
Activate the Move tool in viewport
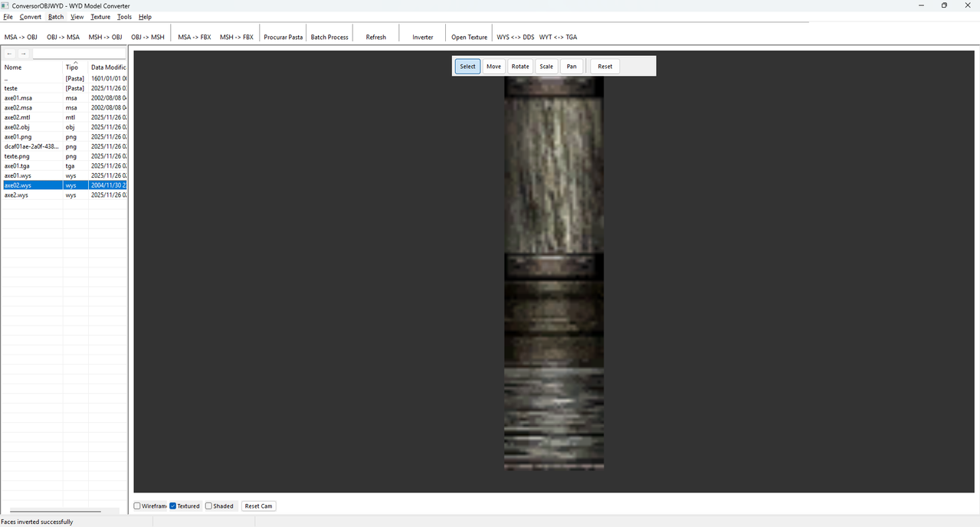point(493,67)
